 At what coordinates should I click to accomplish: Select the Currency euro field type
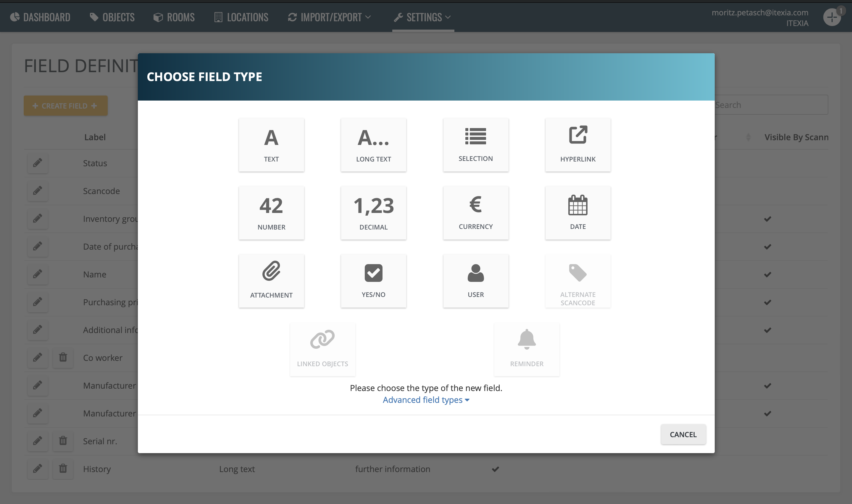click(x=475, y=213)
